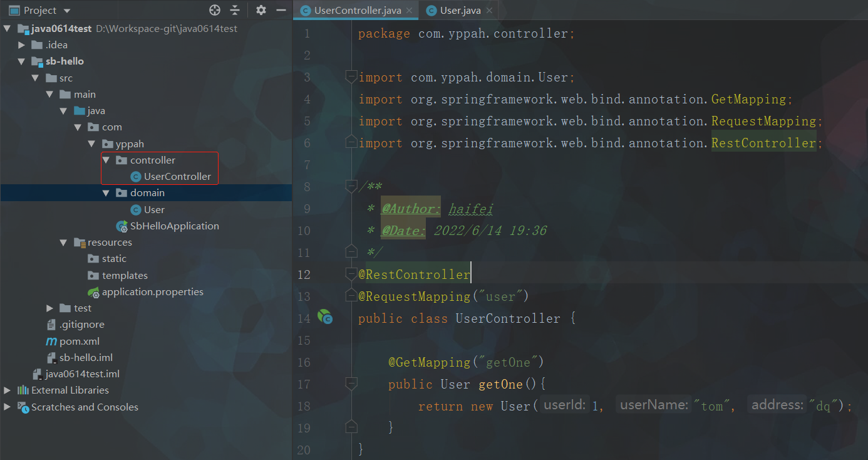Click on RestController annotation at line 12

point(417,274)
